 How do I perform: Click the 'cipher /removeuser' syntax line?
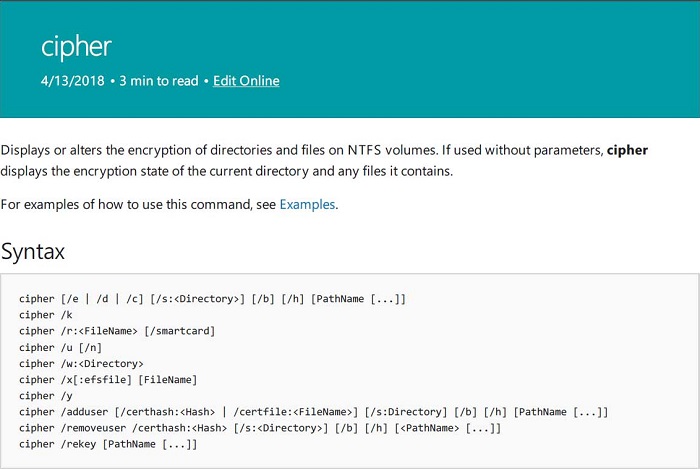260,428
